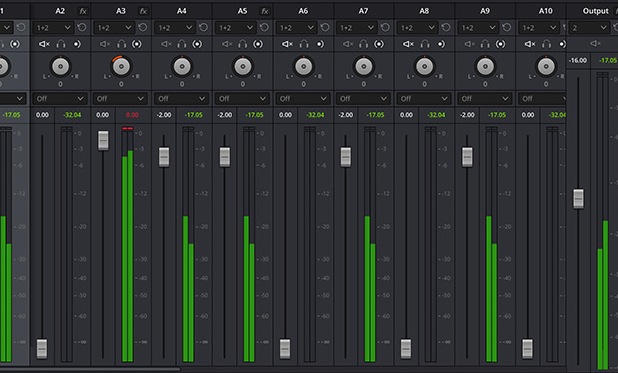This screenshot has height=373, width=618.
Task: Arm track A3 for recording
Action: (x=137, y=44)
